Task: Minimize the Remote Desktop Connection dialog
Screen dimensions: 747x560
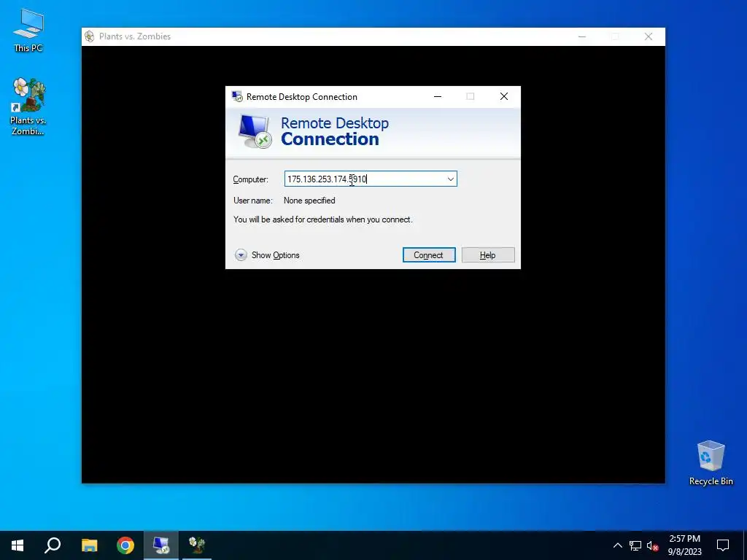Action: [438, 97]
